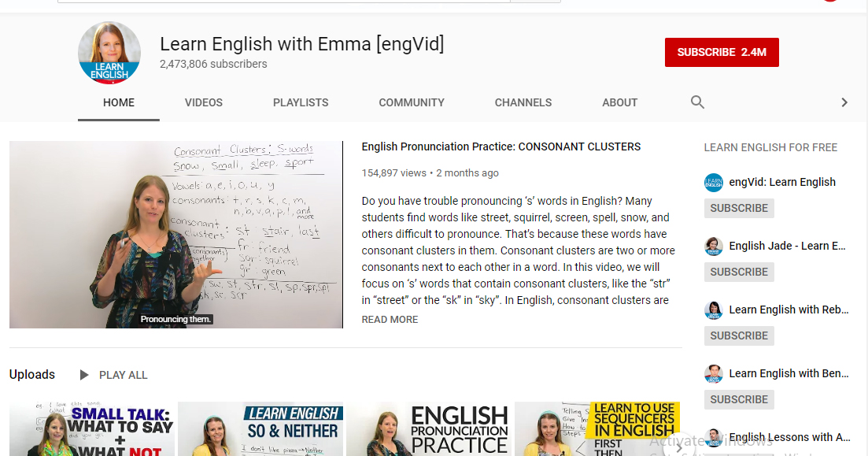Subscribe to Learn English with Benjamin
868x456 pixels.
click(x=739, y=399)
